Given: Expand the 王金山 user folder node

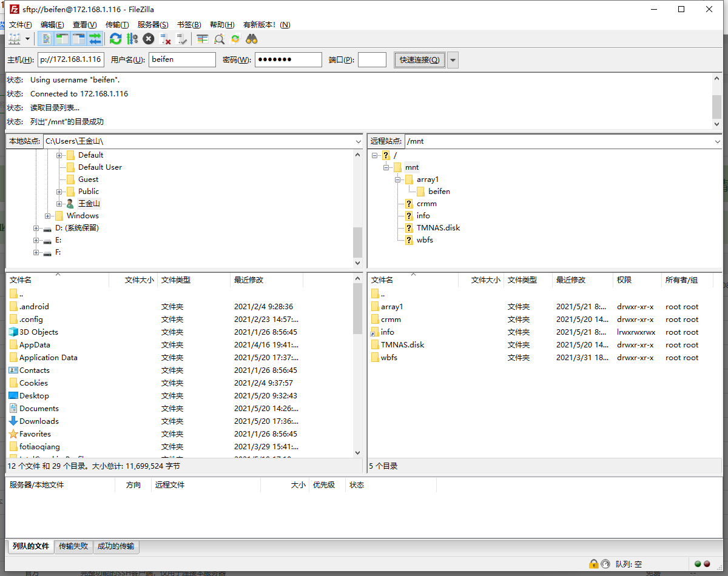Looking at the screenshot, I should 59,204.
